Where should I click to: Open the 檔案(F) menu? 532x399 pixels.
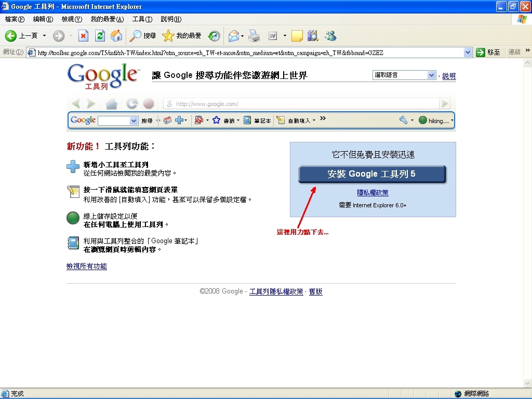15,19
